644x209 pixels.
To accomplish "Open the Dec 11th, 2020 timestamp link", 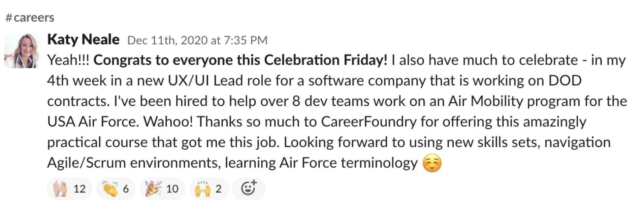I will click(x=197, y=40).
